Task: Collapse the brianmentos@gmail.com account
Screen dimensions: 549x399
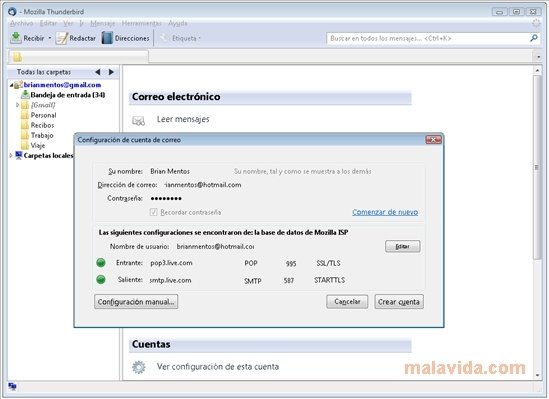Action: [11, 85]
